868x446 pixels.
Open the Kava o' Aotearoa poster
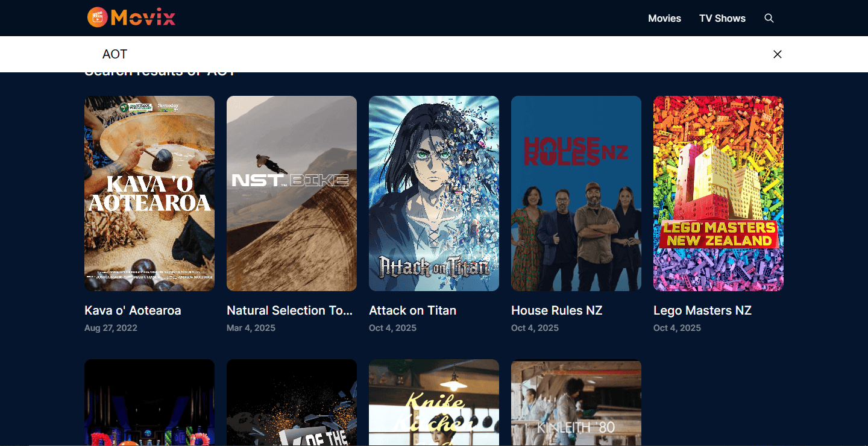click(149, 193)
